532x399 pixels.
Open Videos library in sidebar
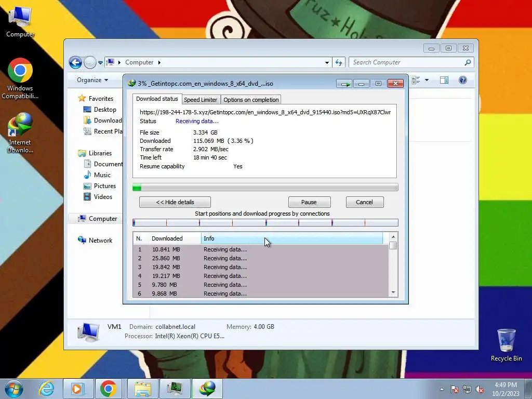[x=98, y=197]
